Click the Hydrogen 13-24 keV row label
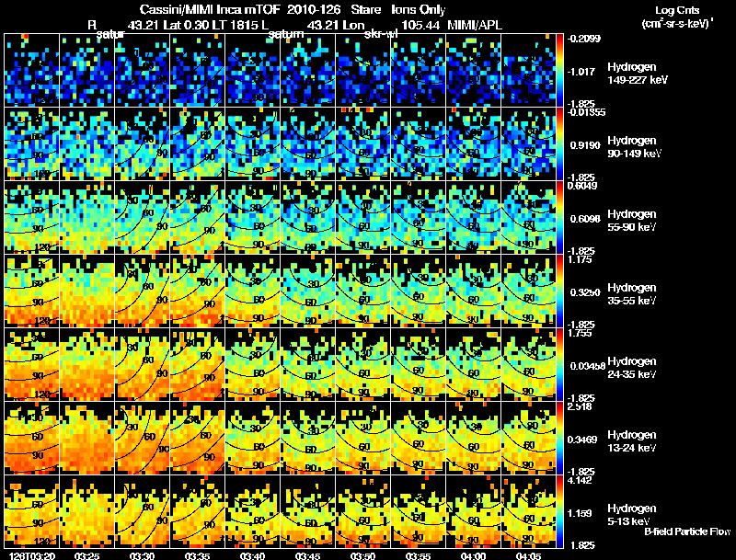The width and height of the screenshot is (736, 560). click(x=632, y=441)
